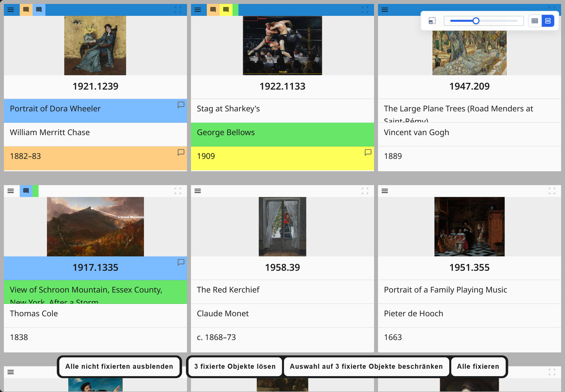Select artist 'Claude Monet'
The height and width of the screenshot is (392, 565).
pos(223,314)
